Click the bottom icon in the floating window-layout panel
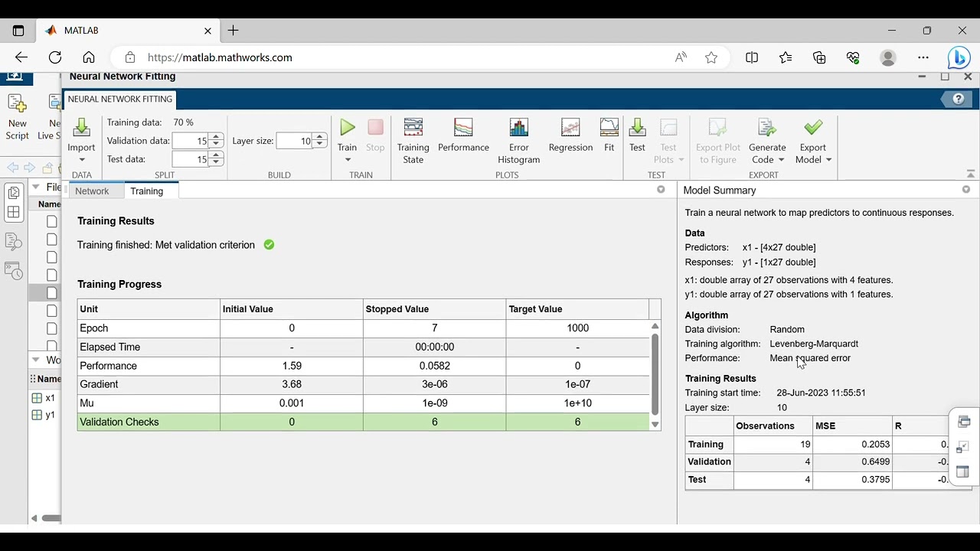980x551 pixels. tap(963, 472)
